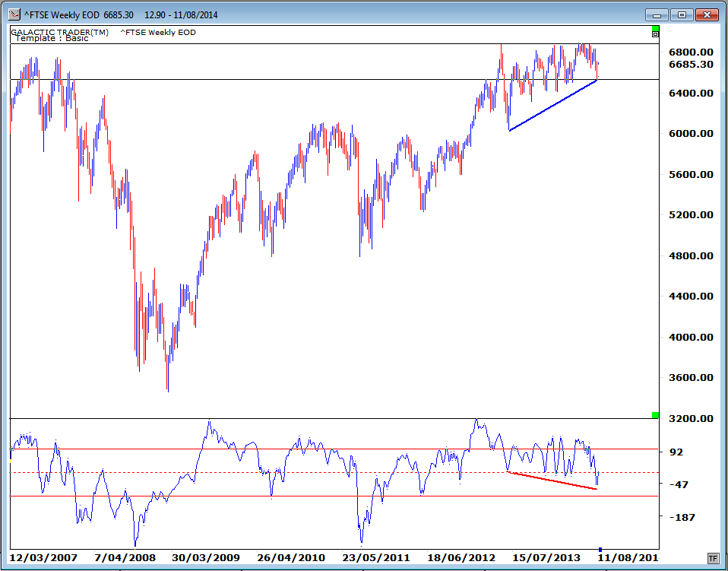Close the ^FTSE Weekly EOD chart window
Image resolution: width=728 pixels, height=571 pixels.
pos(707,15)
